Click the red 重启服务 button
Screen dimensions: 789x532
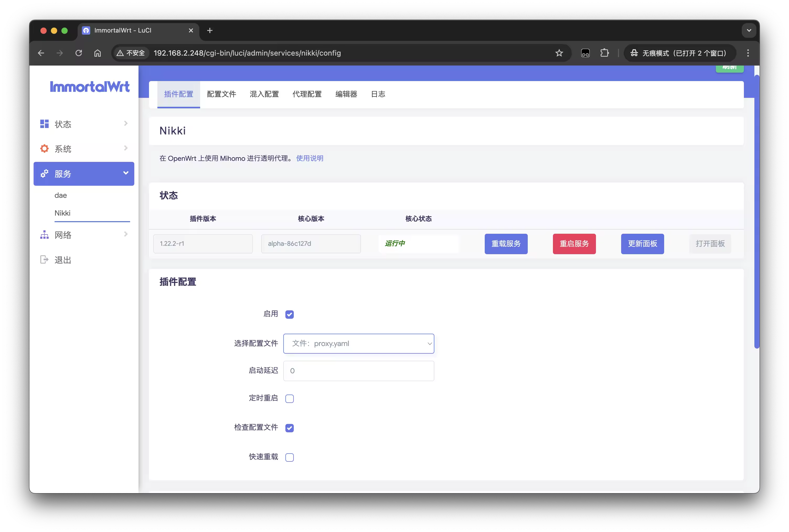[x=574, y=244]
